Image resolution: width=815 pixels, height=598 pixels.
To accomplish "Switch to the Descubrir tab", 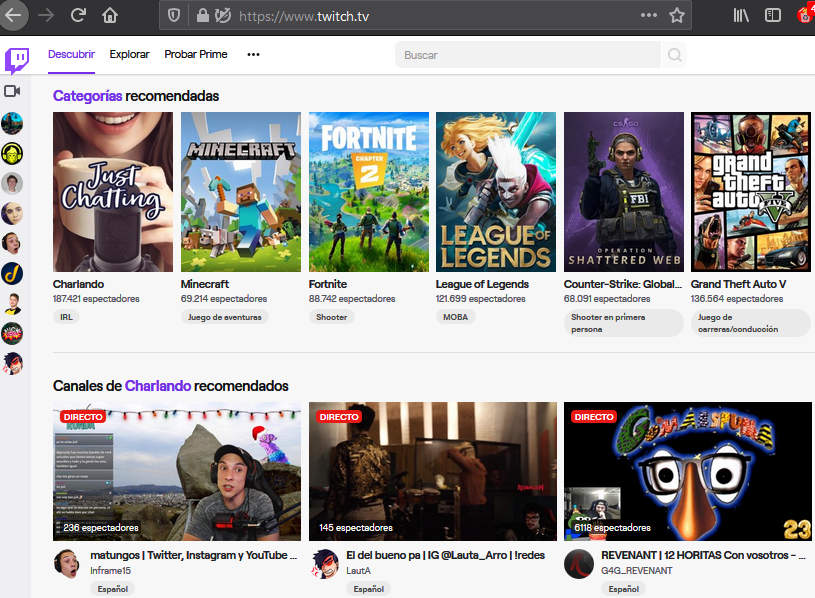I will coord(71,55).
